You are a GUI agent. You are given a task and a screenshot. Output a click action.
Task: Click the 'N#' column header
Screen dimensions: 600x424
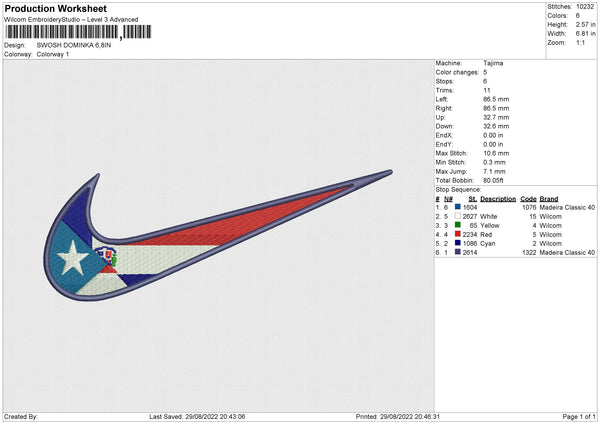[448, 199]
